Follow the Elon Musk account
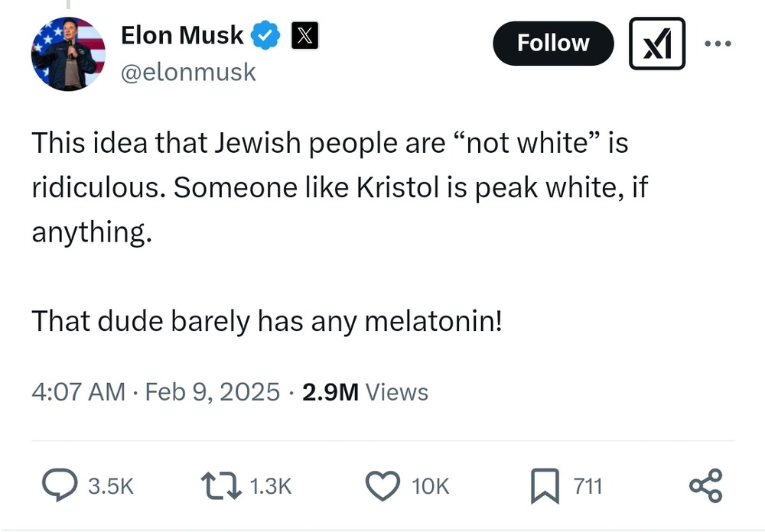 pos(553,44)
